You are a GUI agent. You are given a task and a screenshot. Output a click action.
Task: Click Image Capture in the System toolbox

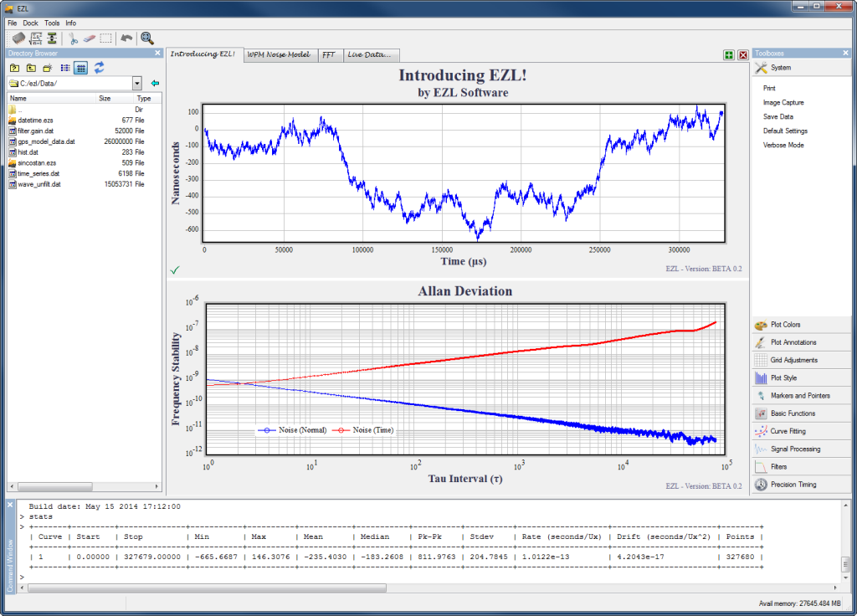[x=783, y=102]
